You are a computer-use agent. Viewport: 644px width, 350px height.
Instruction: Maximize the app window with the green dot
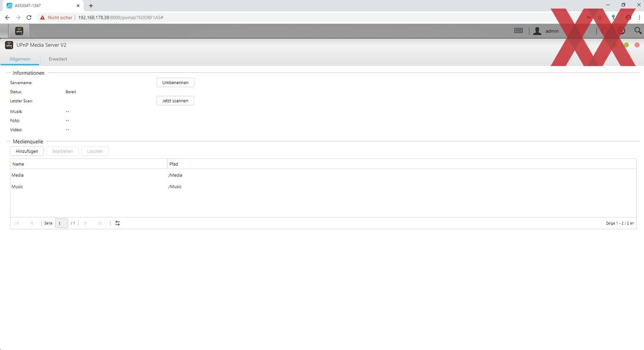[x=626, y=45]
